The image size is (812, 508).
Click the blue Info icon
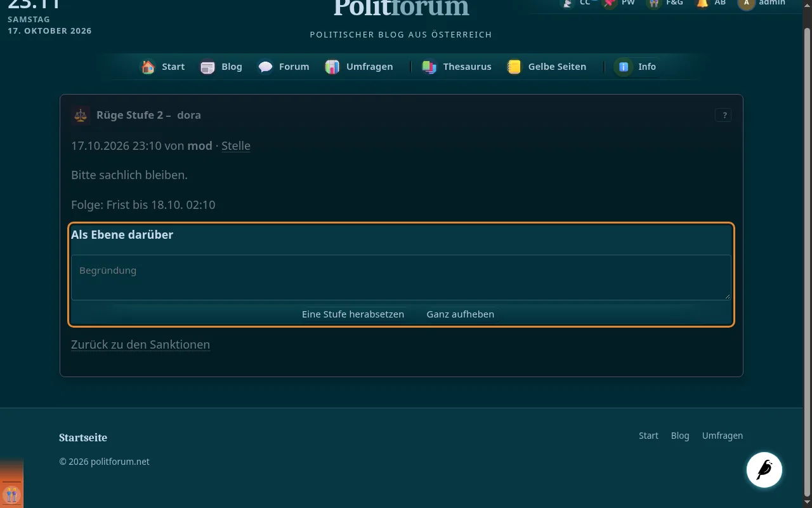[x=624, y=67]
